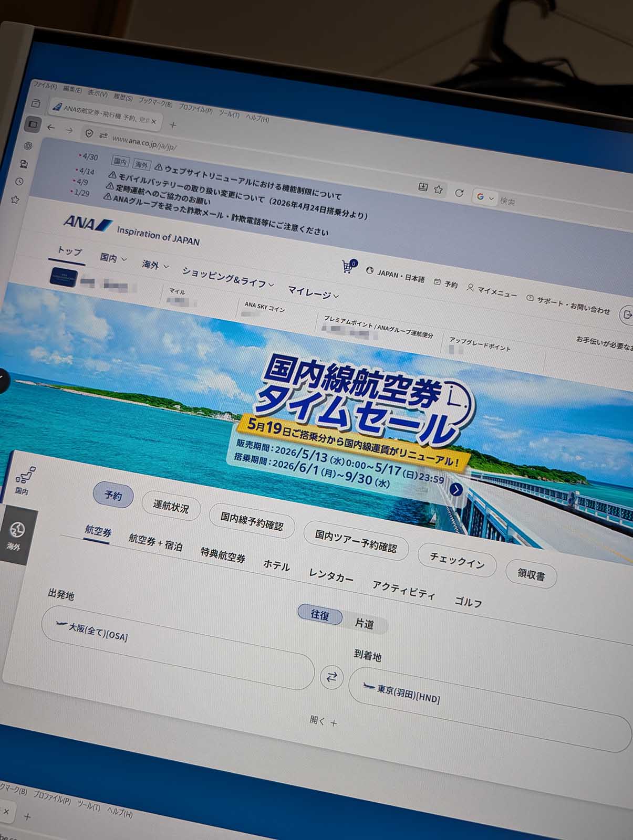The width and height of the screenshot is (633, 840).
Task: Click the globe icon beside JAPAN・日本語
Action: 370,271
